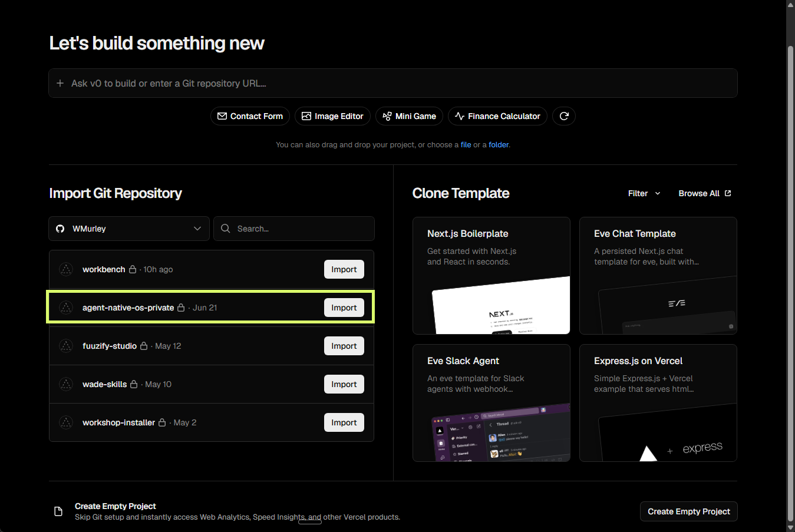795x532 pixels.
Task: Import the wade-skills repository
Action: 344,384
